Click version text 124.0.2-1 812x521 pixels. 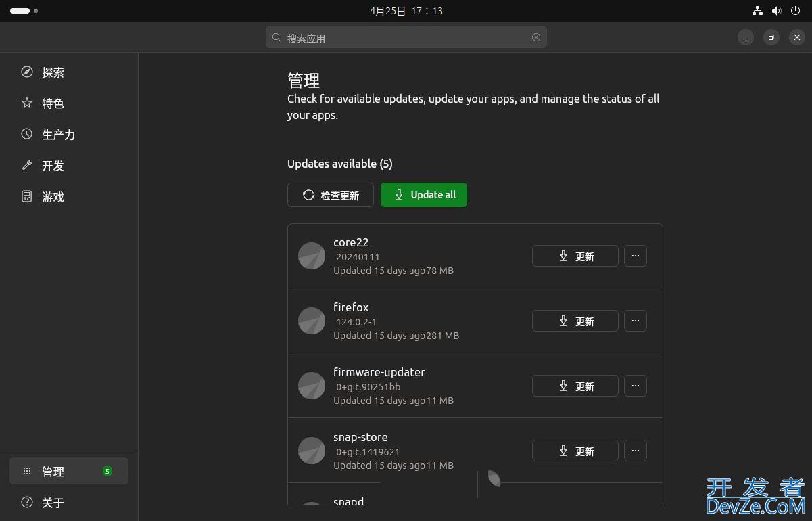[x=356, y=322]
